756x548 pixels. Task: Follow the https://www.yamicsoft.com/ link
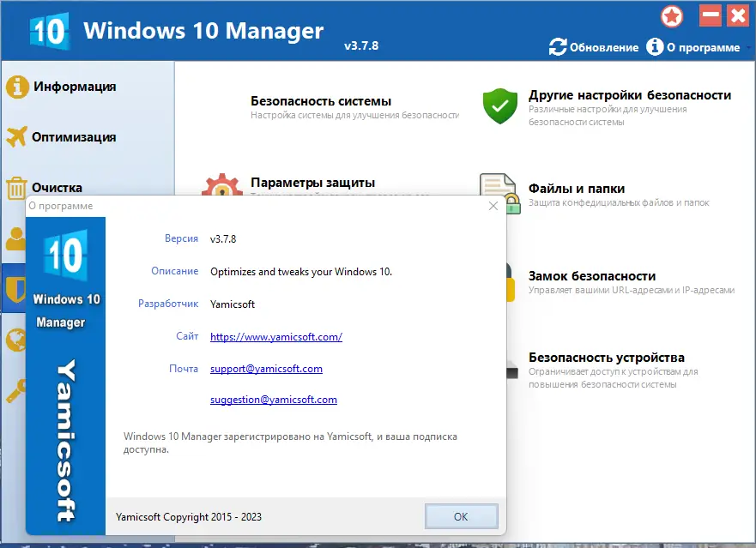point(275,336)
